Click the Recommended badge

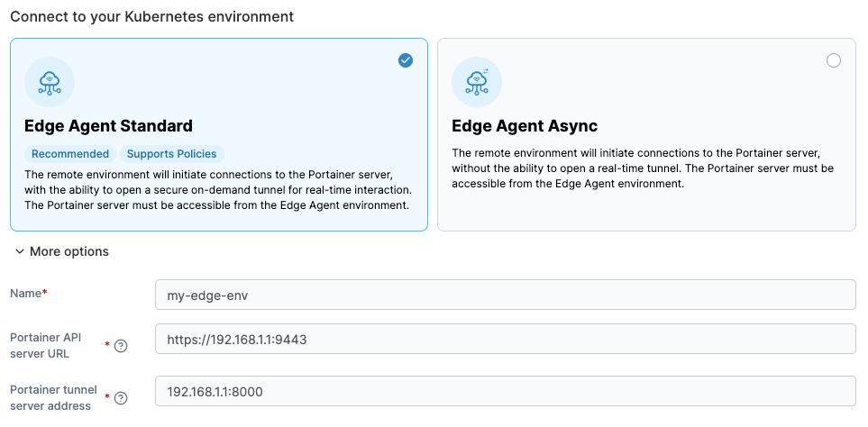point(70,154)
